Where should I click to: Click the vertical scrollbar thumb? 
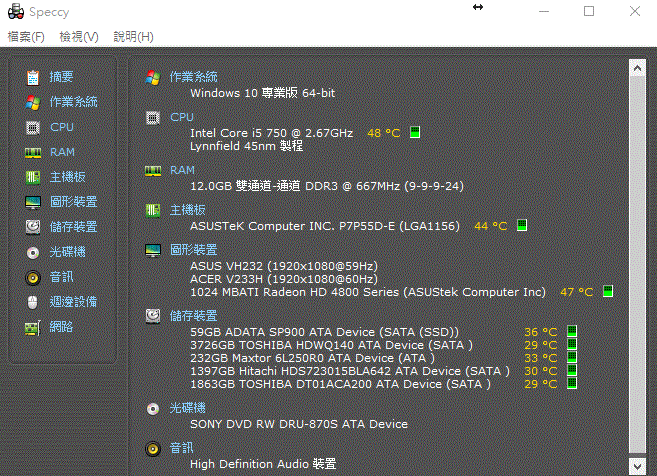point(637,265)
